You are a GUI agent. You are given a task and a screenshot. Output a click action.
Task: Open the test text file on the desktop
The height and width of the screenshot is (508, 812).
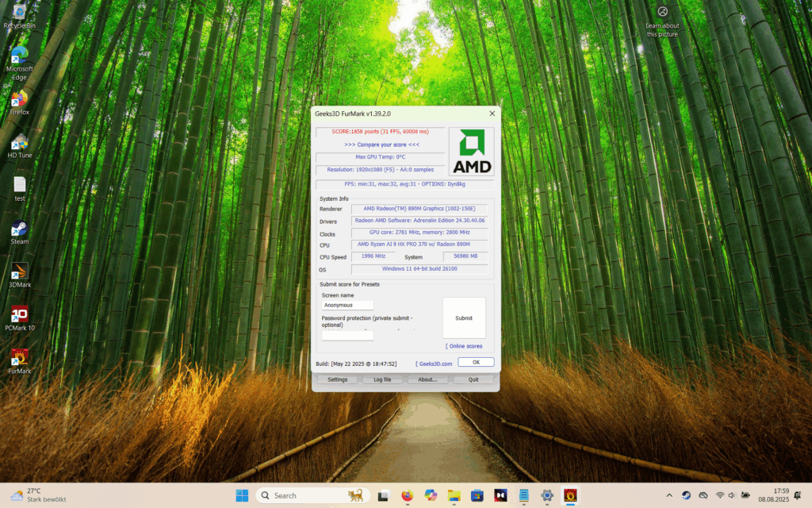[x=19, y=186]
